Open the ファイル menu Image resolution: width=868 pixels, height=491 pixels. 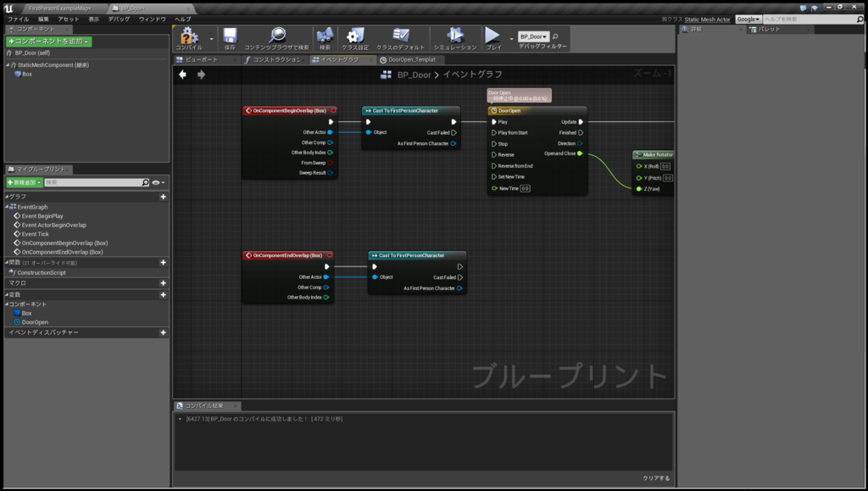click(x=19, y=19)
